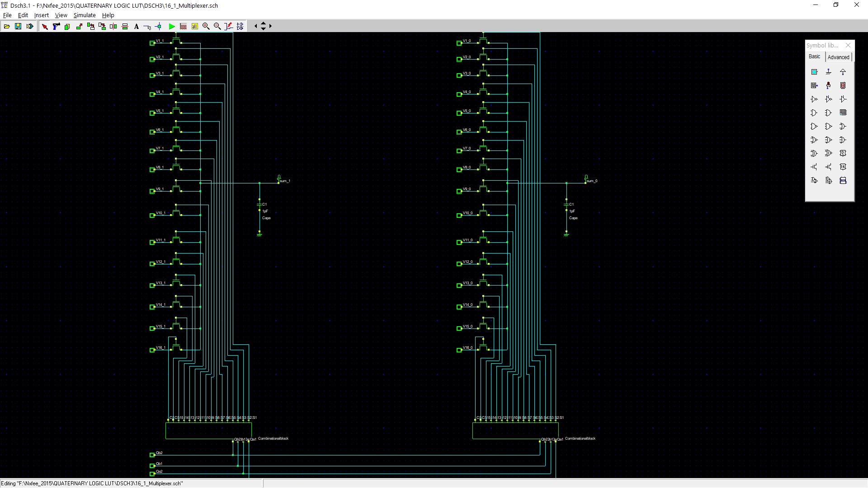Select the Move tool with red arrow
This screenshot has width=868, height=488.
pyautogui.click(x=79, y=26)
